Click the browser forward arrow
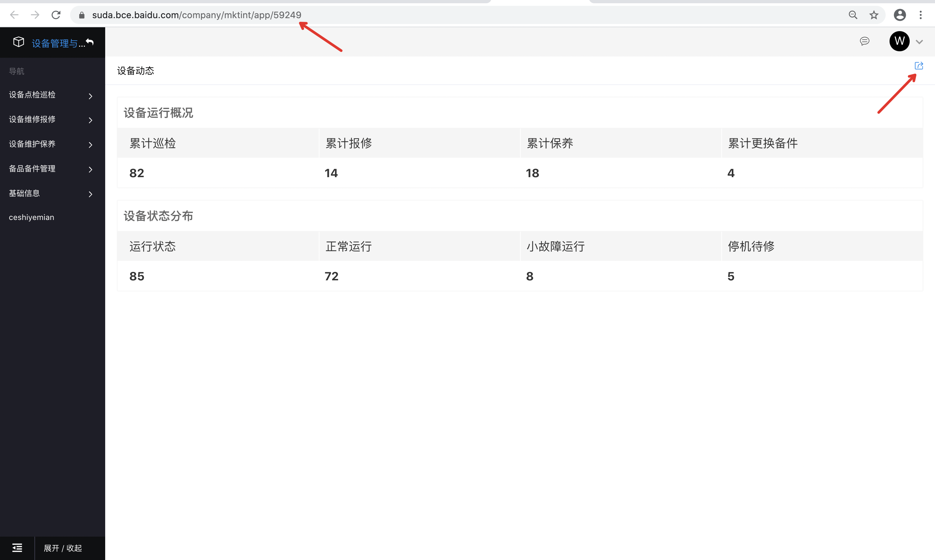 click(35, 15)
